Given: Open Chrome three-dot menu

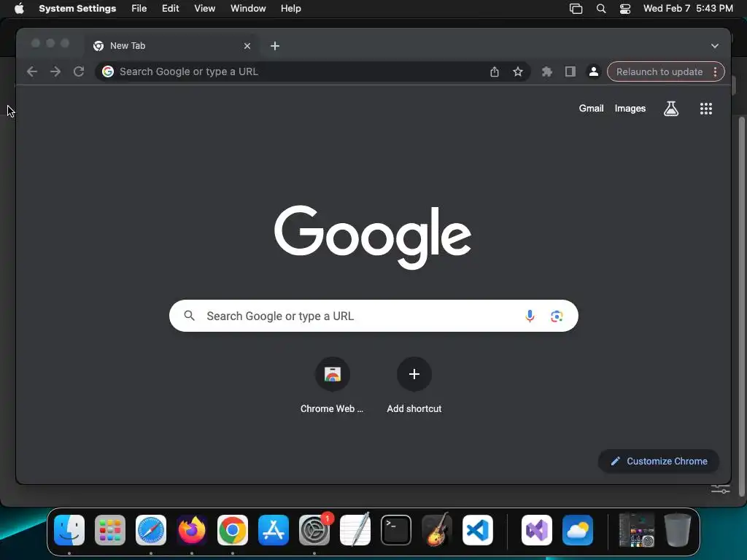Looking at the screenshot, I should pos(715,71).
